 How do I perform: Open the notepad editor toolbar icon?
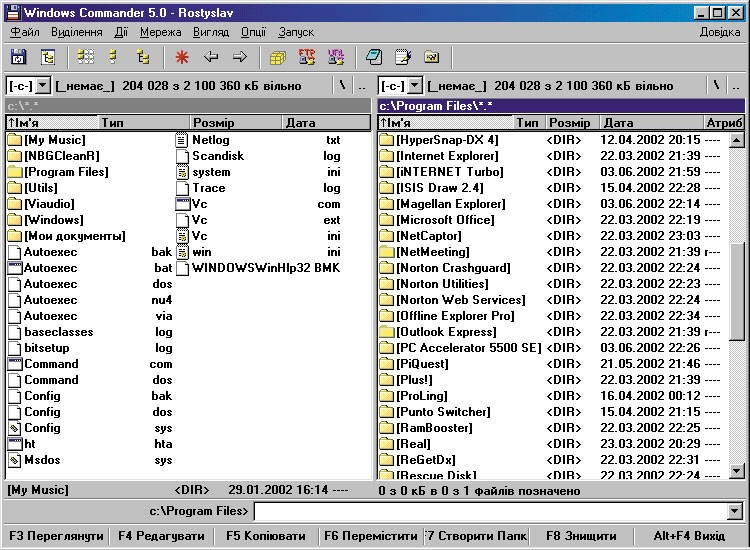(x=403, y=57)
